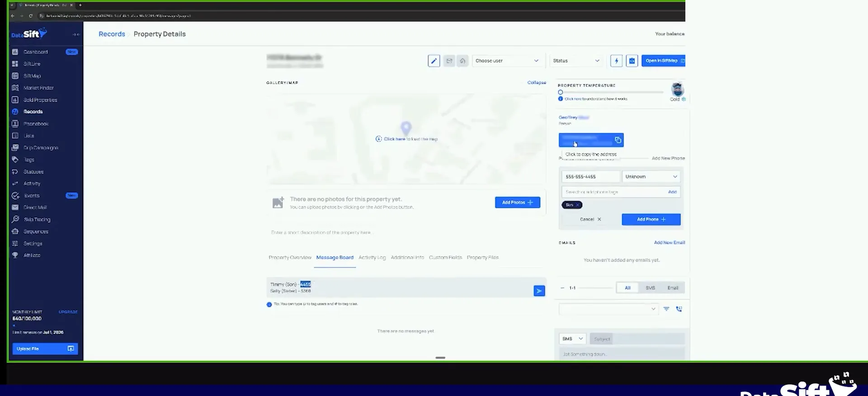Click the Add New Email link
The height and width of the screenshot is (396, 868).
(669, 243)
